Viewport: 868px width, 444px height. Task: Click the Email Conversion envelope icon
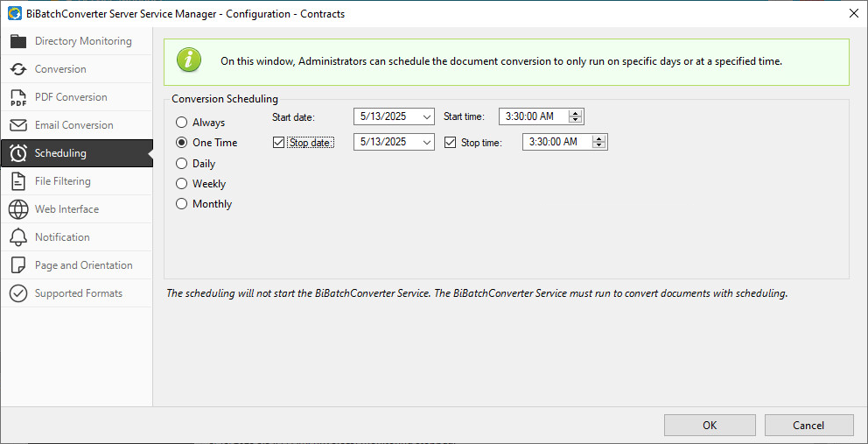[x=18, y=125]
